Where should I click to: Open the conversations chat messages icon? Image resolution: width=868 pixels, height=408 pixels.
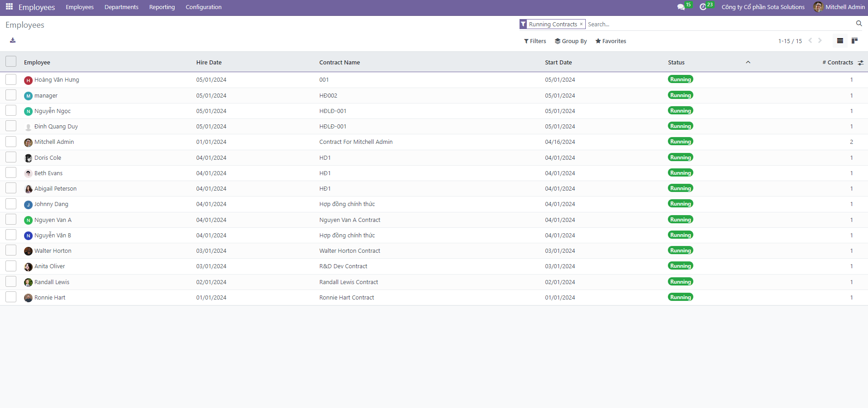point(681,7)
